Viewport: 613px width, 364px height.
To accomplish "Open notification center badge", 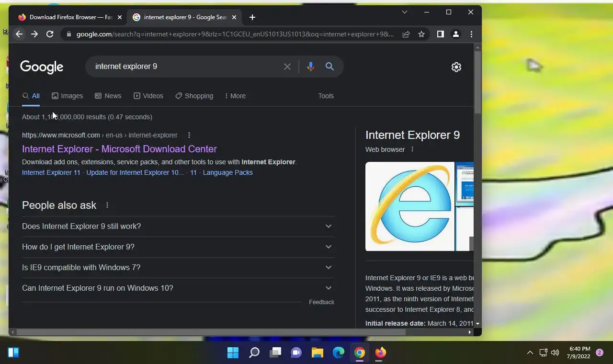I will (599, 353).
